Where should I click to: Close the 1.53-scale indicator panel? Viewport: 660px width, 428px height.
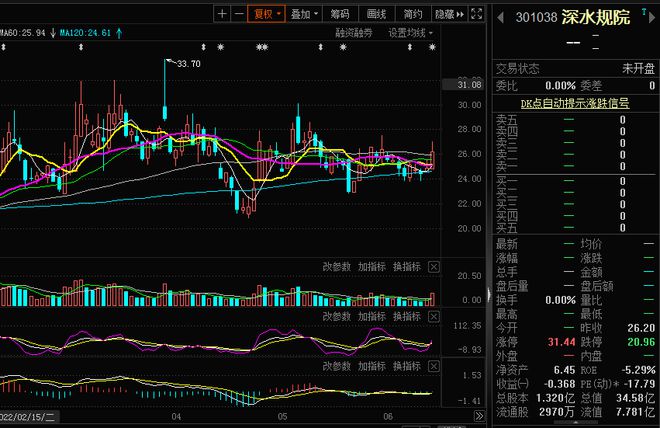tap(434, 366)
